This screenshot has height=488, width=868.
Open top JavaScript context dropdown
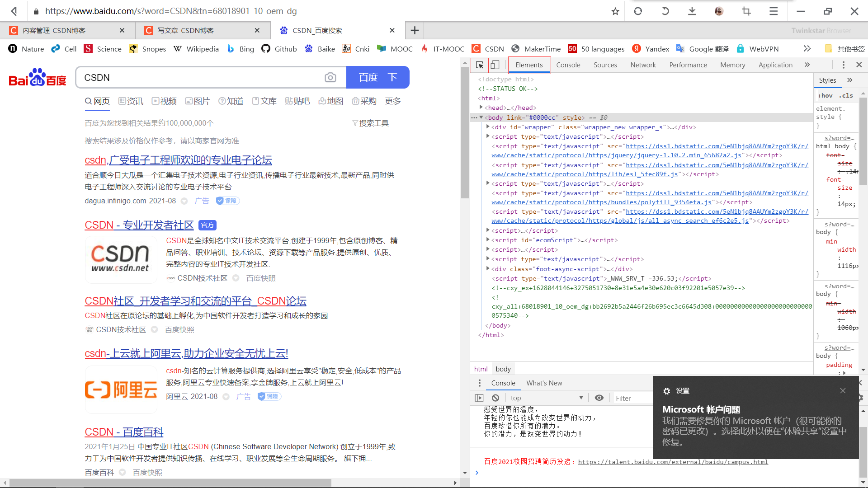(x=547, y=398)
